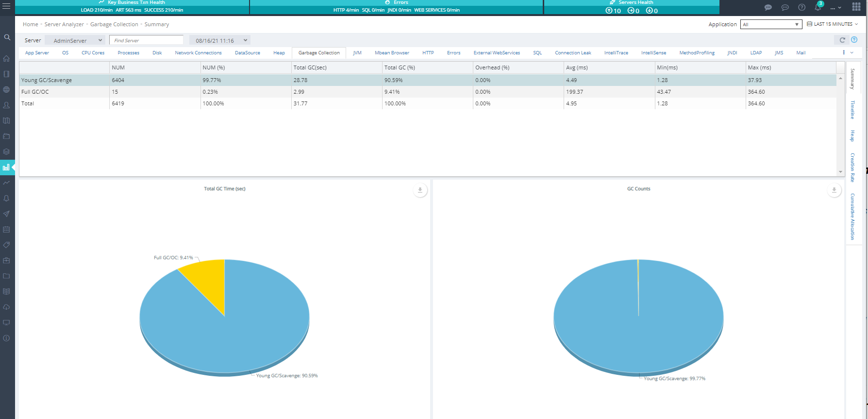Expand the Last 15 Minutes time range

tap(833, 24)
